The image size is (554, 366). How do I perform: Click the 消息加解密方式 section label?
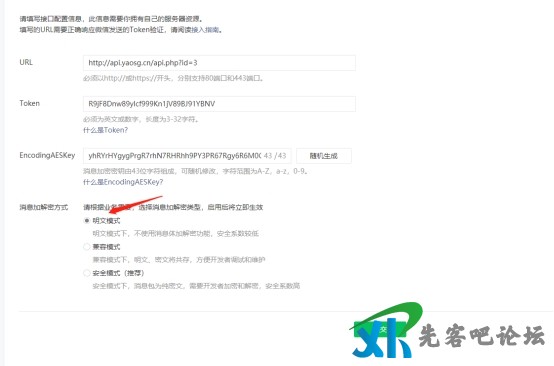[44, 207]
